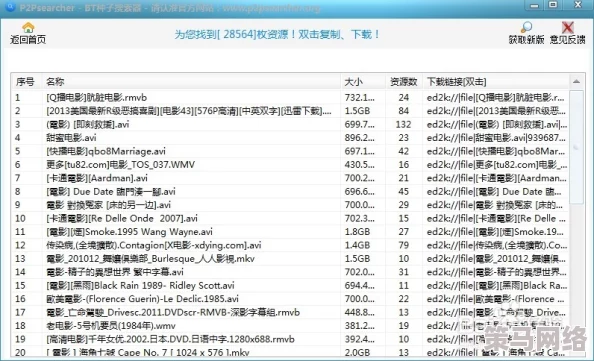This screenshot has height=361, width=594.
Task: Open 意见反馈 red X icon
Action: coord(567,27)
